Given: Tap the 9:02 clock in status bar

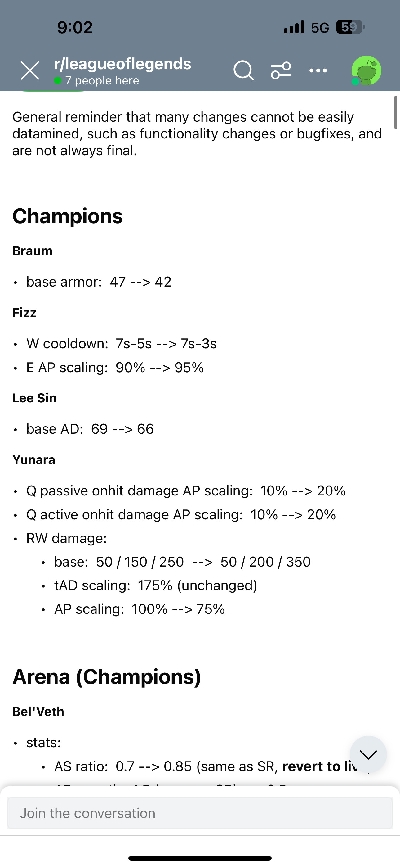Looking at the screenshot, I should coord(75,27).
